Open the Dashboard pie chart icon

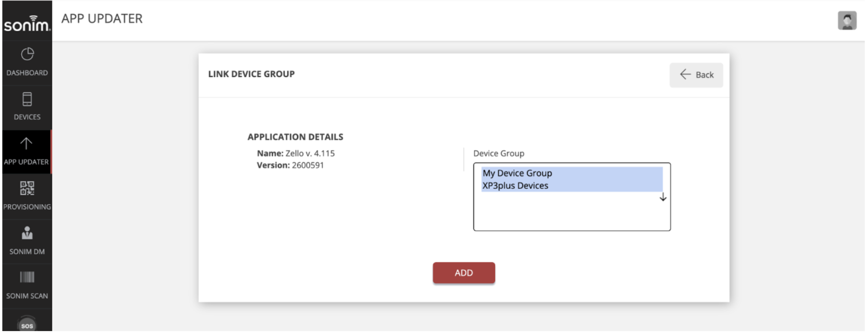coord(27,54)
